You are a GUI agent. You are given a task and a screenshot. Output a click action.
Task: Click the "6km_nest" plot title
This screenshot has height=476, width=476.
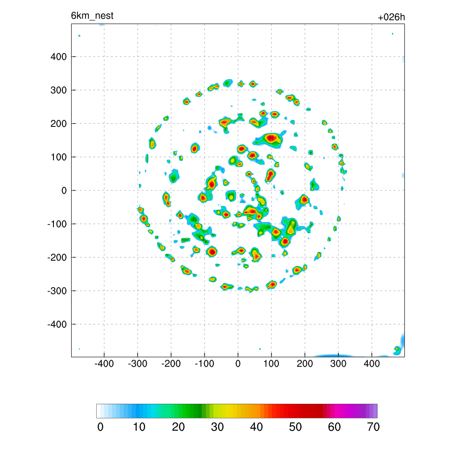point(93,15)
